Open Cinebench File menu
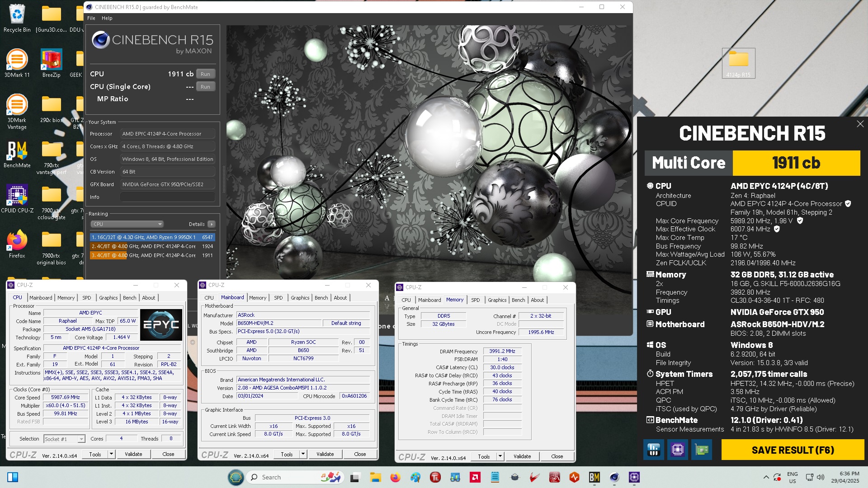This screenshot has height=488, width=868. click(x=91, y=18)
